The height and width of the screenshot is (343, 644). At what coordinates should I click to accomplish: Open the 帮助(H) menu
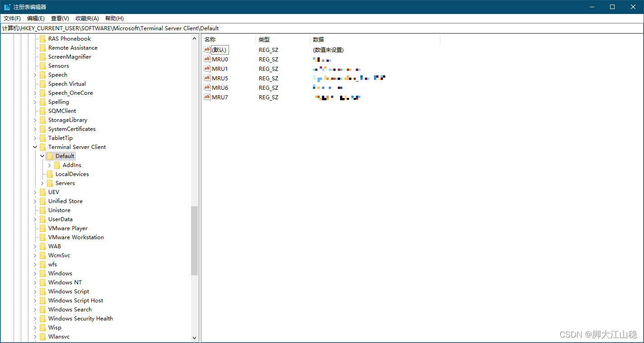click(x=114, y=19)
